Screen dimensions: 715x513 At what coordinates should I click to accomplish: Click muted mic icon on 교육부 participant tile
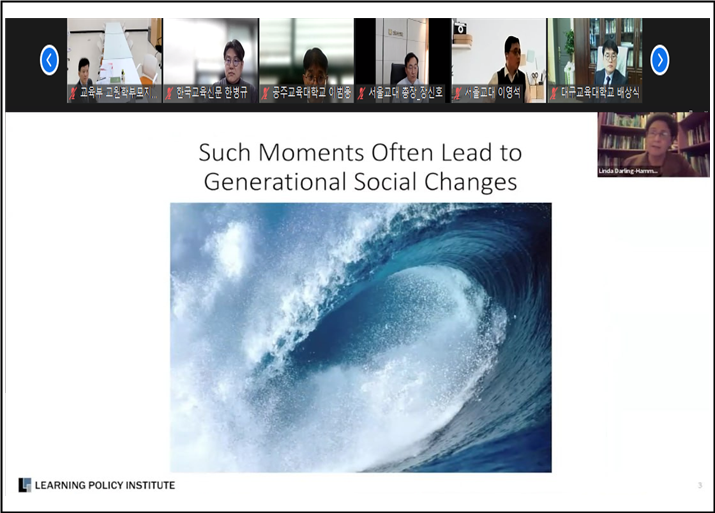[73, 93]
